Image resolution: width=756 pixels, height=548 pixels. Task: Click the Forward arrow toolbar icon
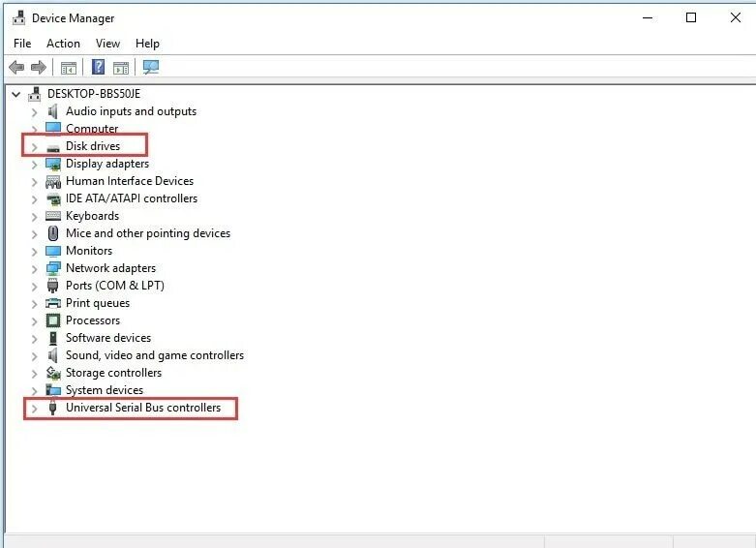(39, 67)
